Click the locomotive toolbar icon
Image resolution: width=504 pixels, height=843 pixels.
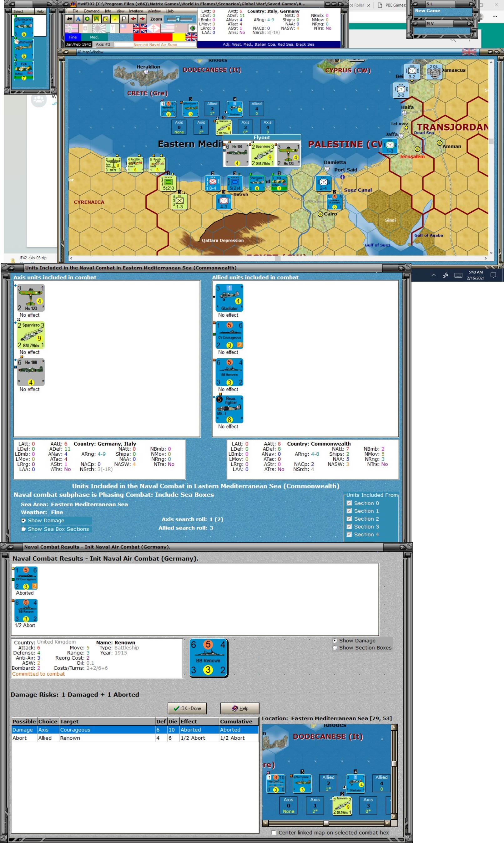point(70,19)
